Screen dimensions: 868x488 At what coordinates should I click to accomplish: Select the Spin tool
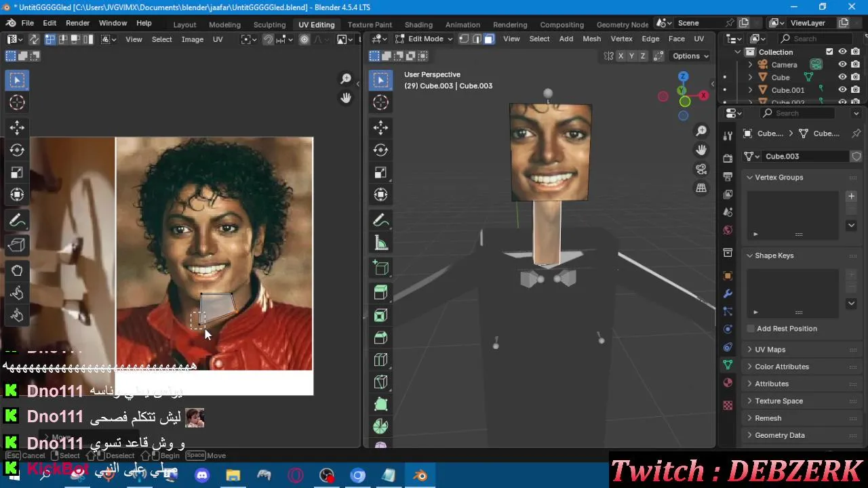click(x=380, y=427)
